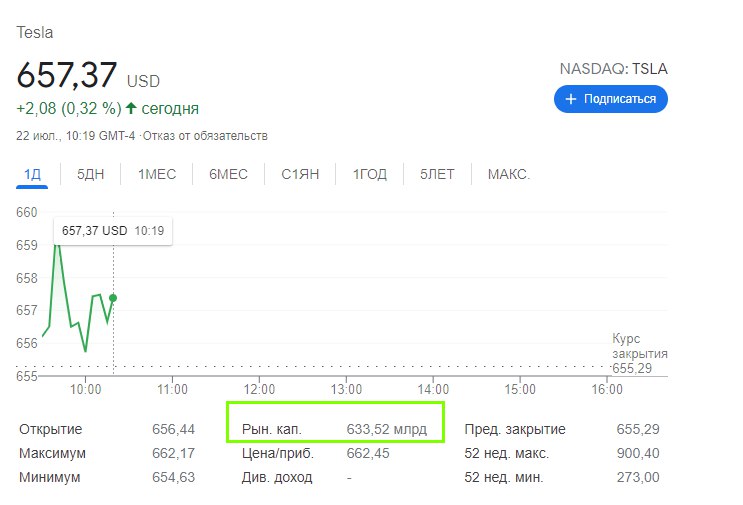Image resolution: width=743 pixels, height=505 pixels.
Task: Click the 52 нед. макс. value 900,40
Action: [x=638, y=453]
